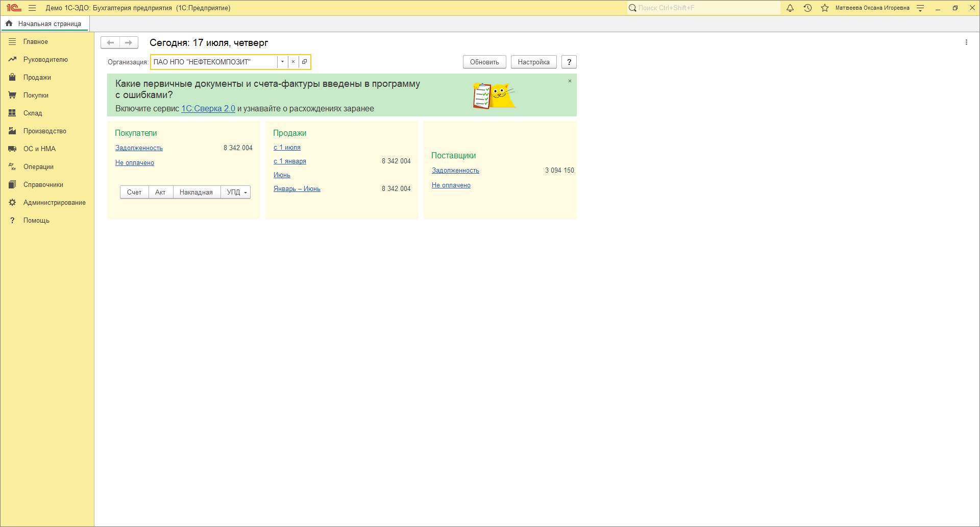Clear the organization field with X
The width and height of the screenshot is (980, 527).
[x=293, y=62]
